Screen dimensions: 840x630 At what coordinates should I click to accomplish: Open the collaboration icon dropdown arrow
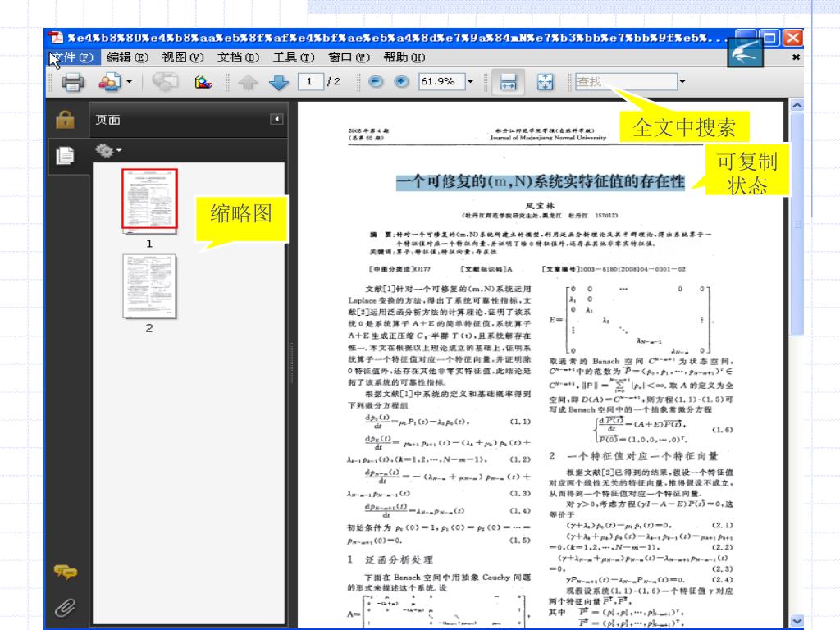click(x=129, y=82)
